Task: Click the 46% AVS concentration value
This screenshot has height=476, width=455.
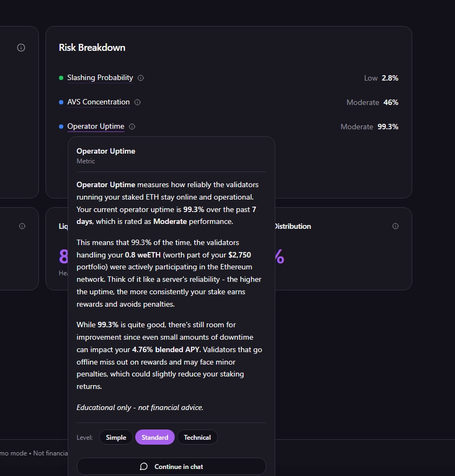Action: (x=391, y=102)
